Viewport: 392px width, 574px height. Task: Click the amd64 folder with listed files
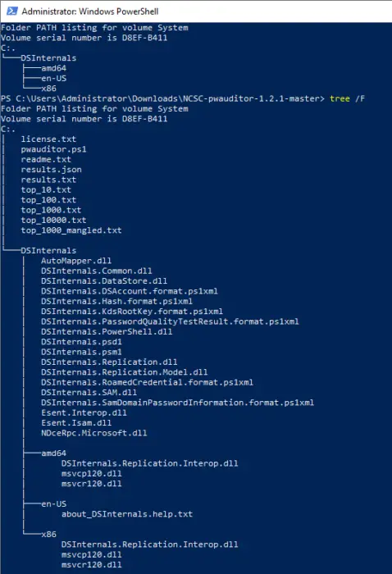pyautogui.click(x=54, y=453)
